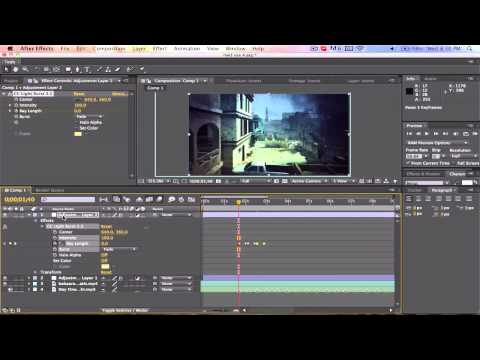The height and width of the screenshot is (360, 480).
Task: Toggle Auto-keyframe stopwatch in timeline header
Action: pyautogui.click(x=181, y=199)
